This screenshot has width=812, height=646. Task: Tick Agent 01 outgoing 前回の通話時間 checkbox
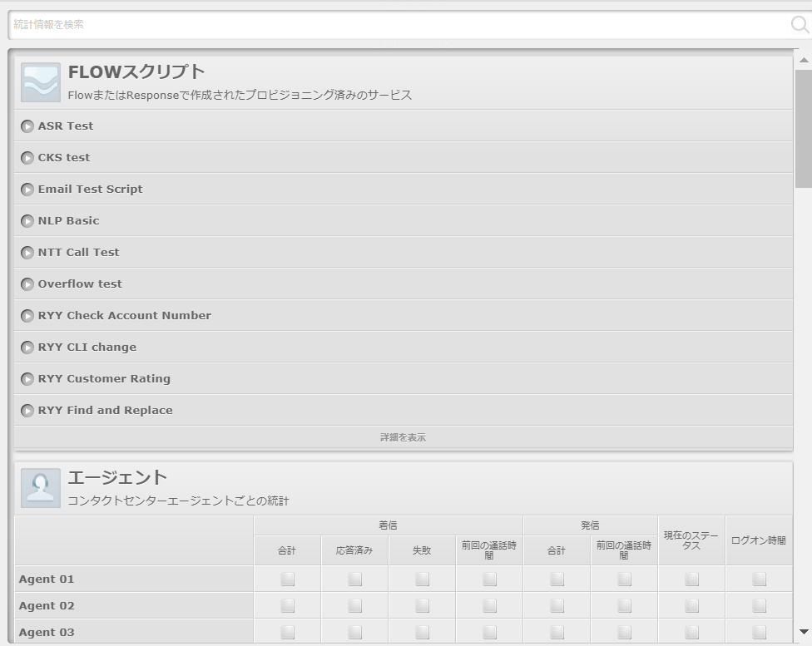tap(624, 579)
